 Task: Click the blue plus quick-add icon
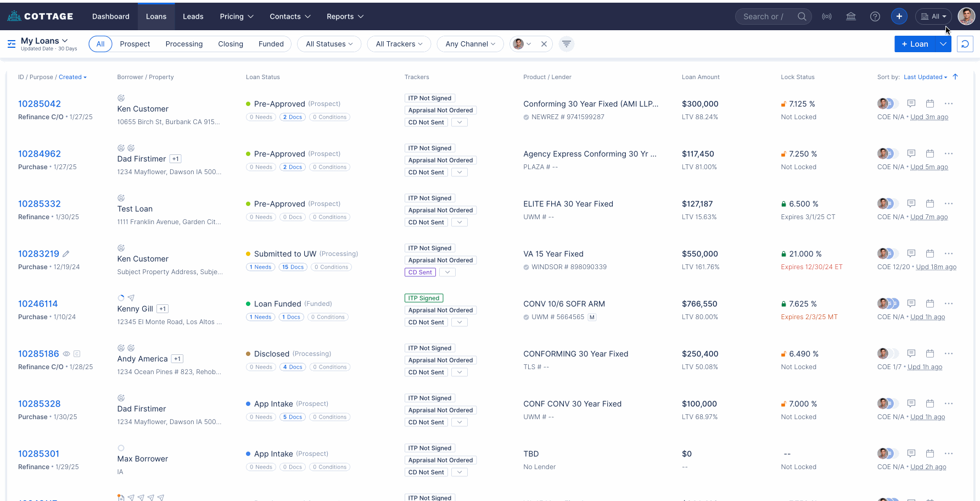tap(899, 16)
